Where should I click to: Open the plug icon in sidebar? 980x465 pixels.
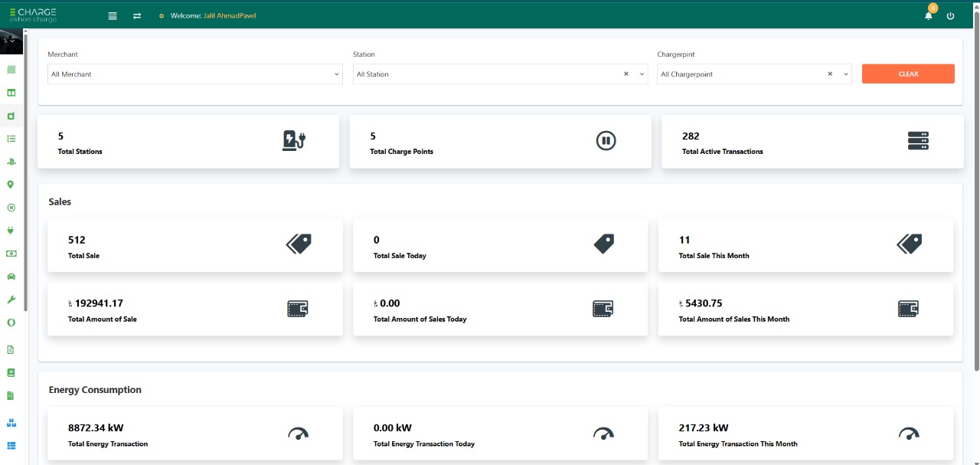click(11, 230)
